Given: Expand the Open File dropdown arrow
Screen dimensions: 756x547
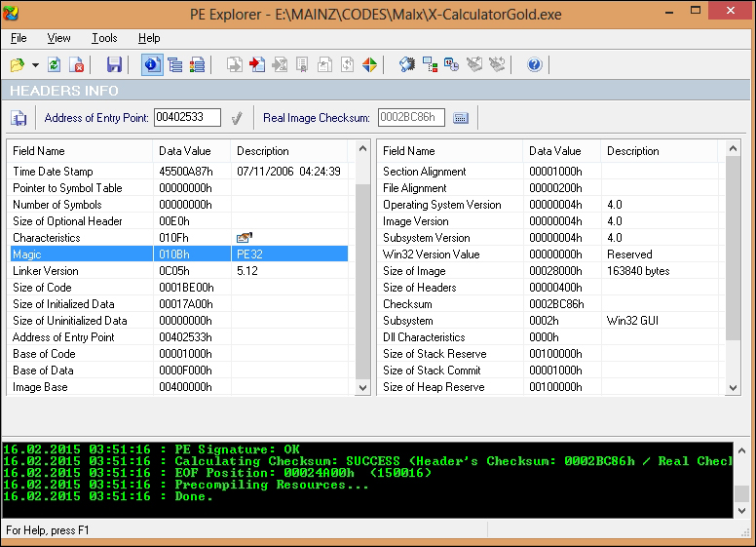Looking at the screenshot, I should pyautogui.click(x=35, y=65).
